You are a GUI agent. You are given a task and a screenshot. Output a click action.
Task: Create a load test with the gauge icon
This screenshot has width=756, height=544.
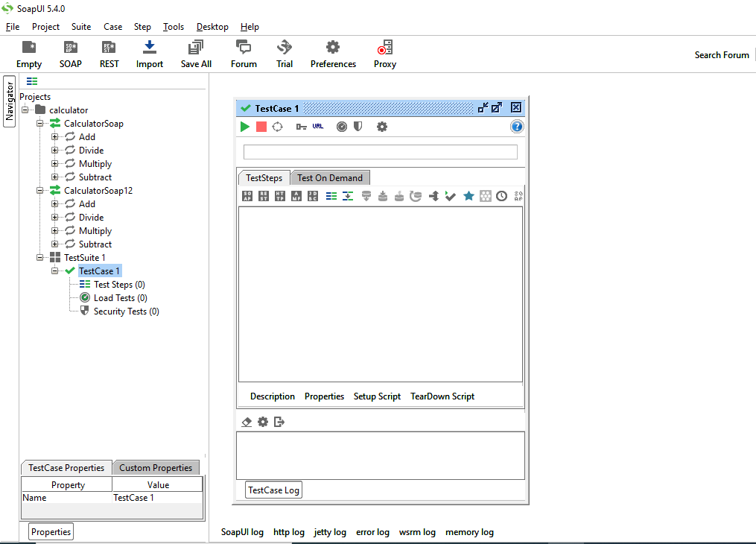tap(341, 127)
